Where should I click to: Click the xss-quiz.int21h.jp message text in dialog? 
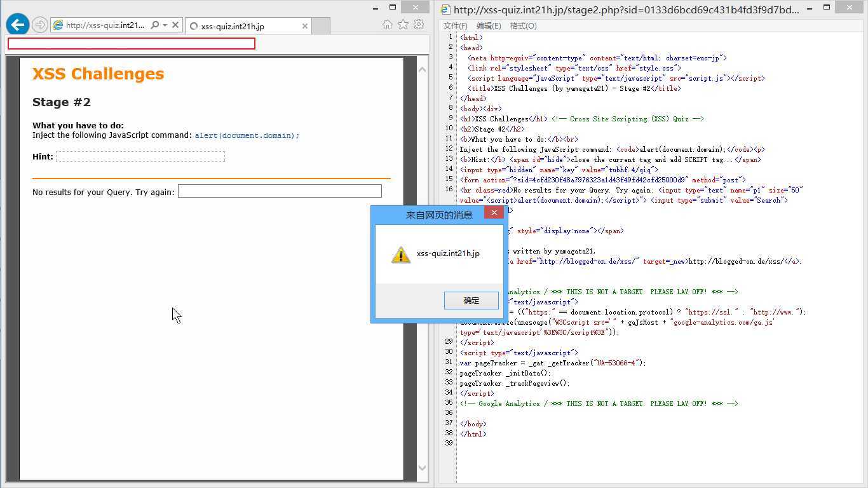click(x=448, y=254)
